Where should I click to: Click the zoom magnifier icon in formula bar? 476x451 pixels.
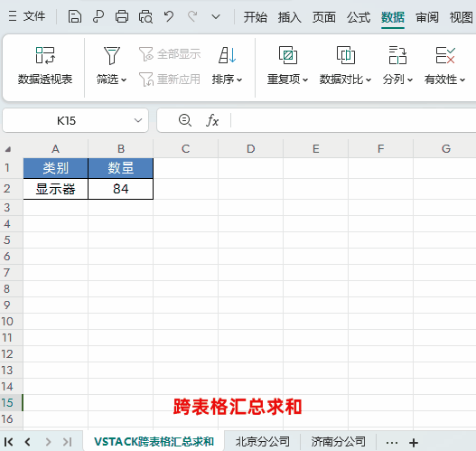[185, 120]
